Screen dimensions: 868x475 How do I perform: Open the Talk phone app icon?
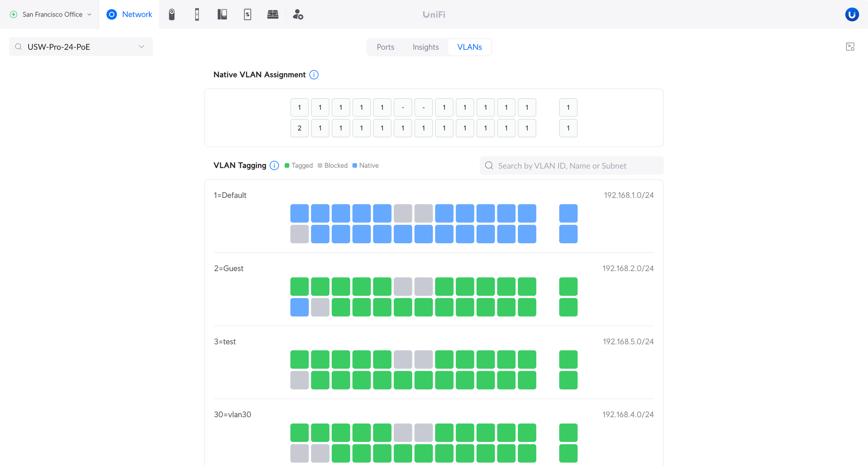[222, 14]
